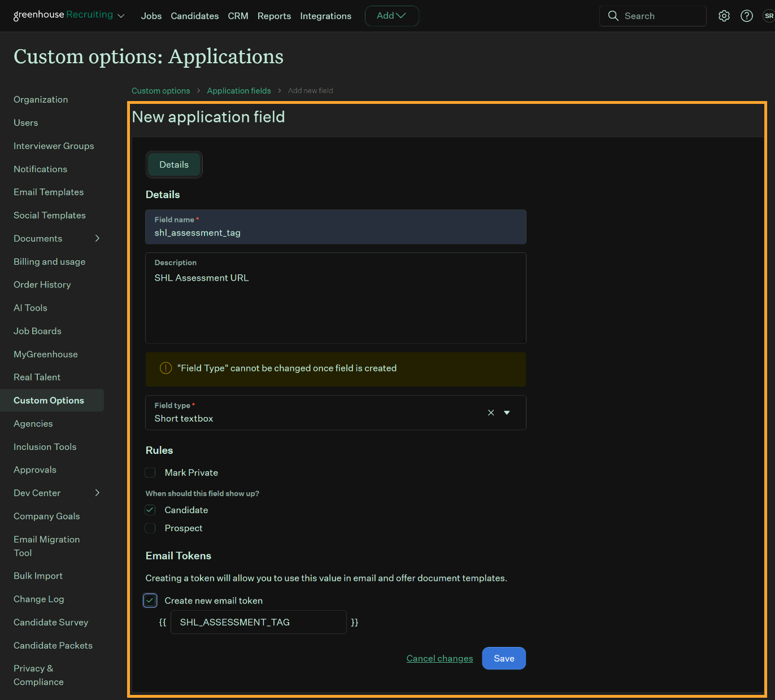
Task: Click the email token name input
Action: [x=259, y=622]
